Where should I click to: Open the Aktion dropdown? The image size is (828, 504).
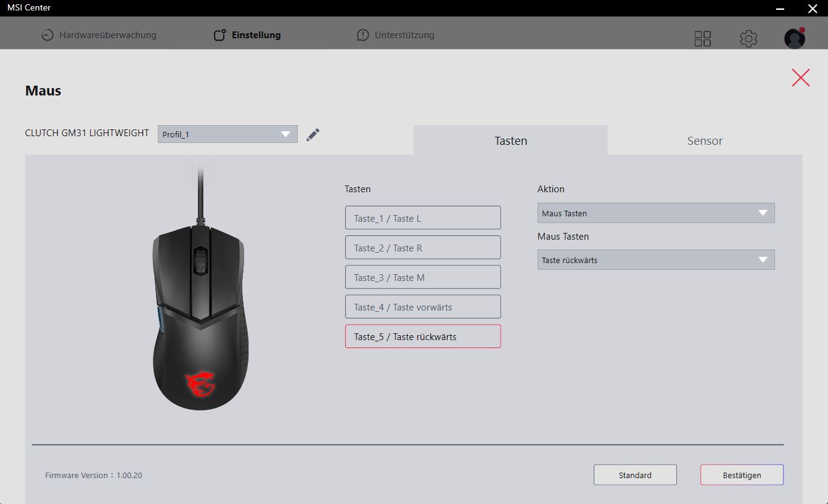point(655,213)
